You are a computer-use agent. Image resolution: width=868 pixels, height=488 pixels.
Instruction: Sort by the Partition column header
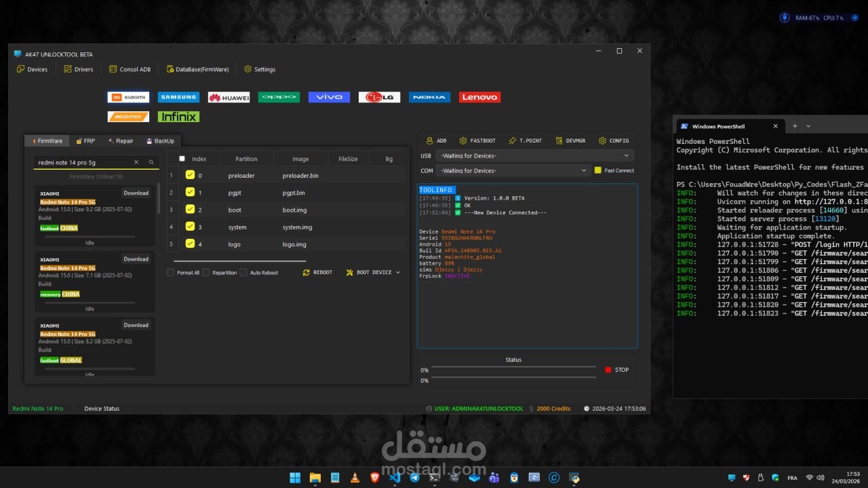click(246, 159)
